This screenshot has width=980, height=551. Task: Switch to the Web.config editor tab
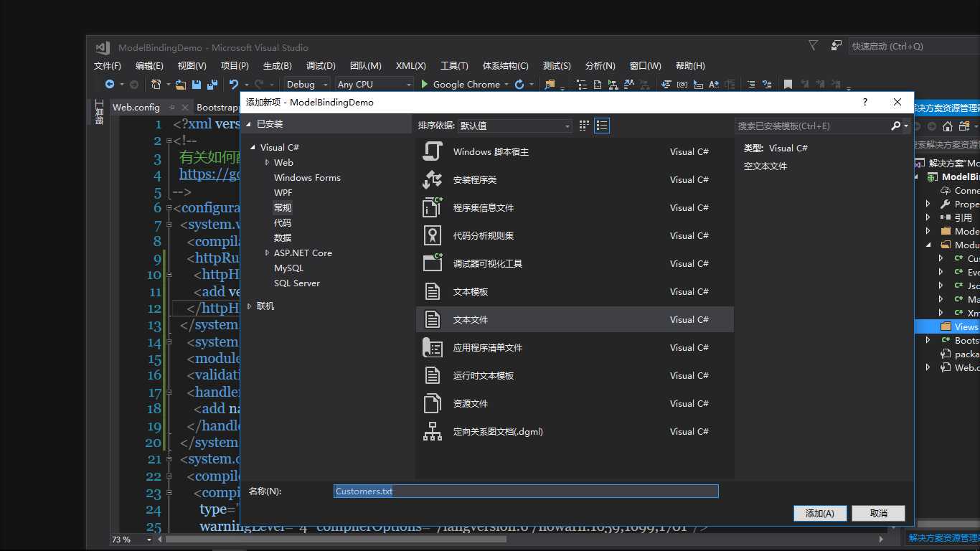[x=136, y=107]
